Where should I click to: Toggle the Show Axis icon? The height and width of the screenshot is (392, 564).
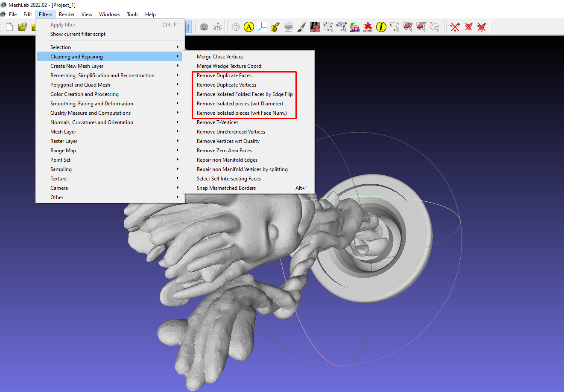217,27
